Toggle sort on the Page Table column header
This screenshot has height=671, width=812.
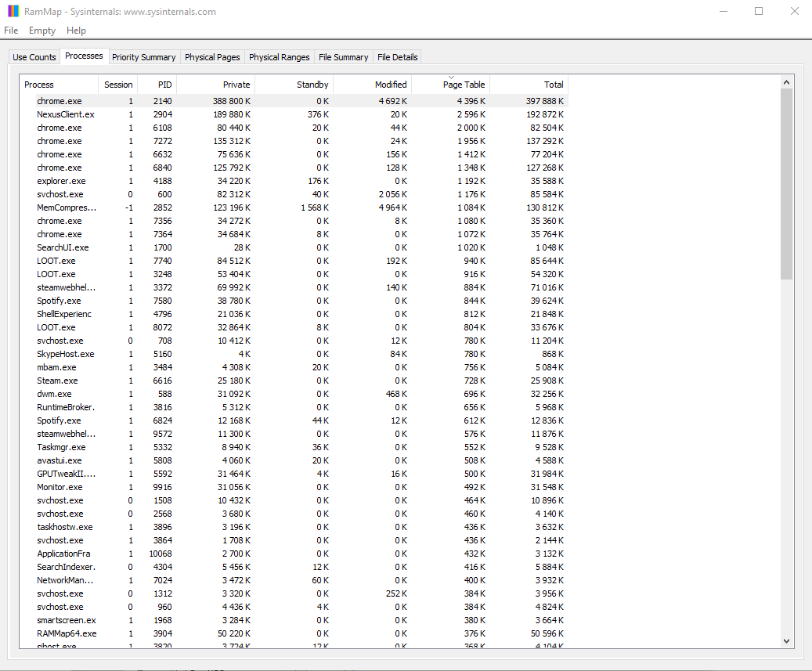[450, 85]
